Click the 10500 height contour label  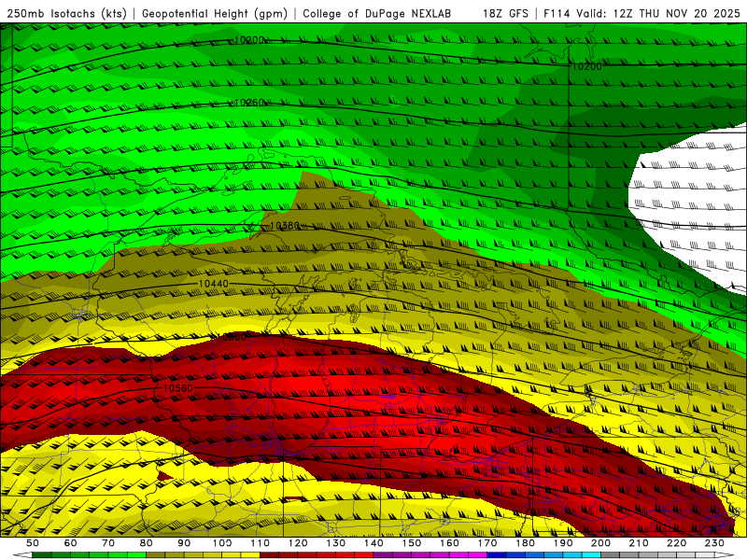click(x=232, y=337)
